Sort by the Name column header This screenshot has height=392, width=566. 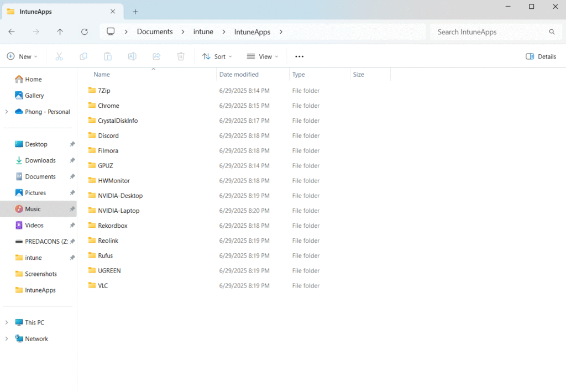[x=102, y=74]
